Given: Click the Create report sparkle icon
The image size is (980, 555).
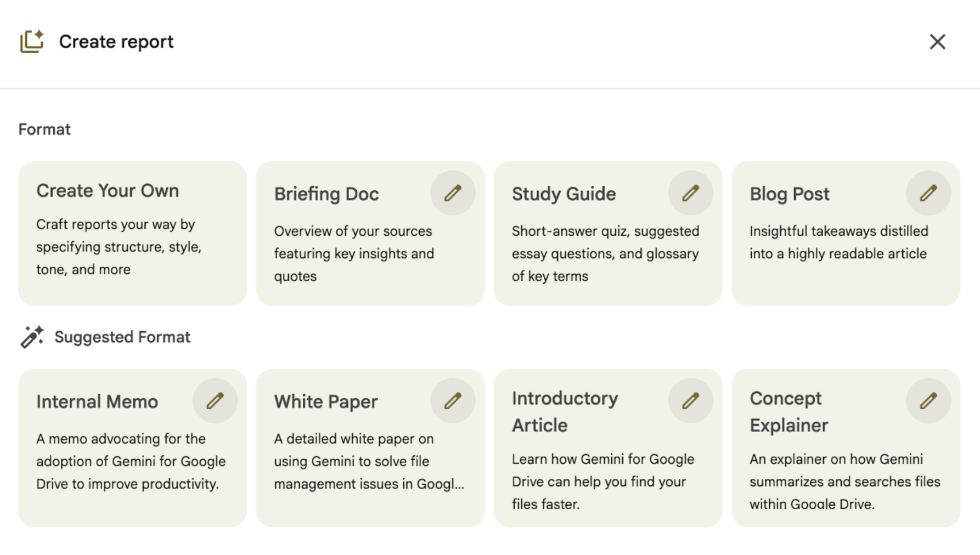Looking at the screenshot, I should [32, 42].
